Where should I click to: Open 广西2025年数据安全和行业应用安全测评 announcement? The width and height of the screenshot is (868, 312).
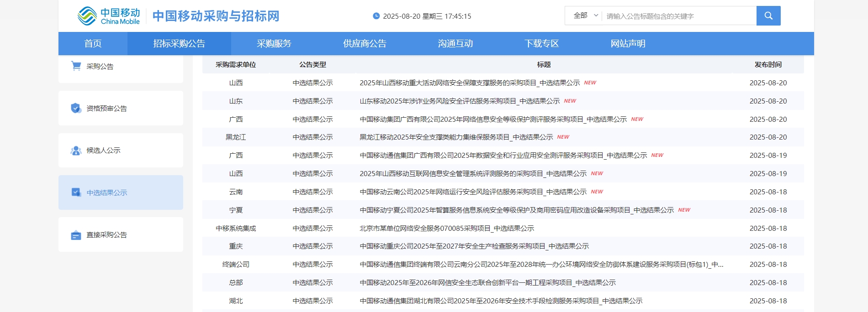tap(503, 155)
